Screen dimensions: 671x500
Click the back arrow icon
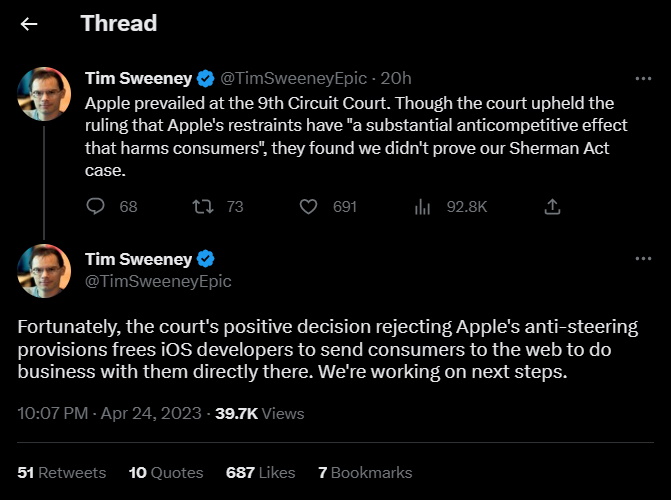(x=29, y=23)
